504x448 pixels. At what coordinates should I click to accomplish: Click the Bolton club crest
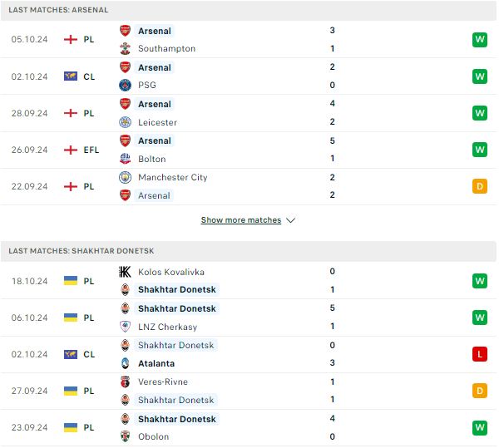pyautogui.click(x=125, y=159)
